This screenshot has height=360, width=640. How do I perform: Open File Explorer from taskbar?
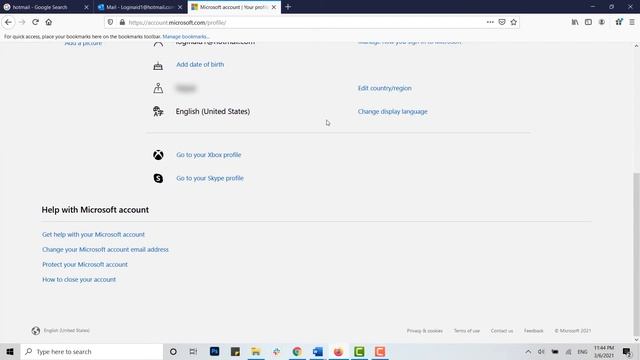pos(256,351)
